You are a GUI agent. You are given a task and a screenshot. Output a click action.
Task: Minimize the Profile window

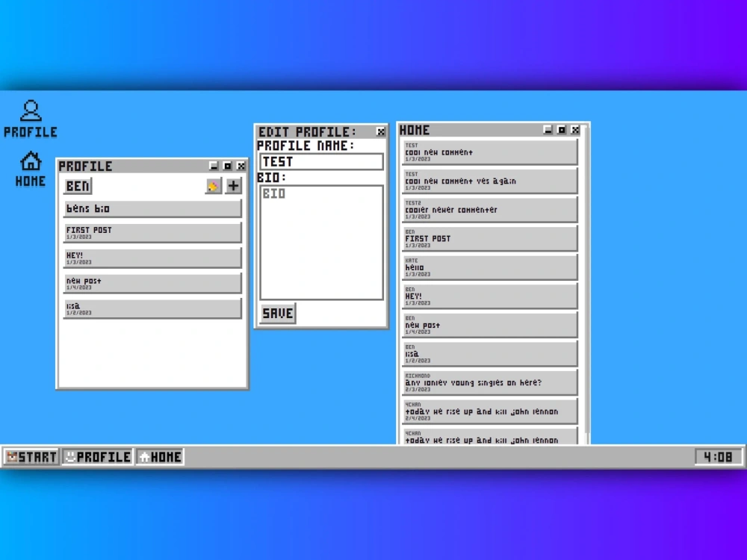214,166
